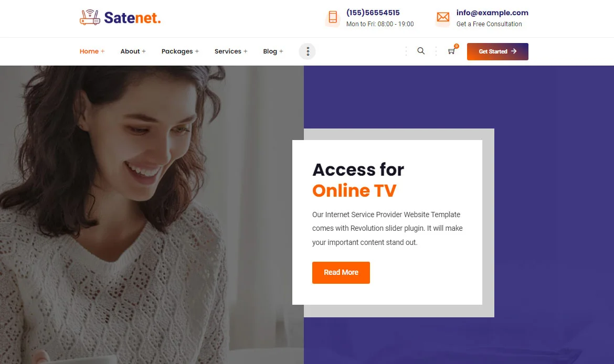Image resolution: width=614 pixels, height=364 pixels.
Task: Expand the Blog submenu plus sign
Action: [281, 51]
